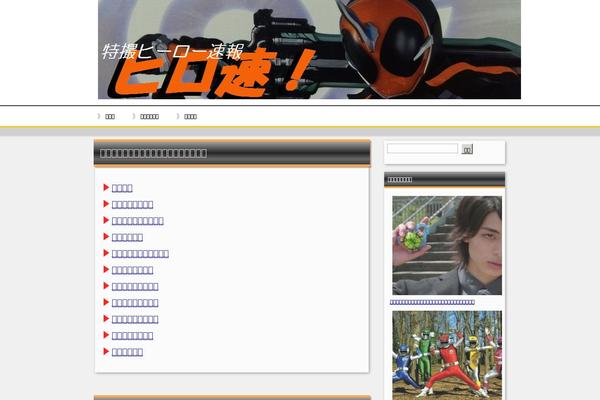Open the first item in the navigation bar
The height and width of the screenshot is (400, 600).
110,117
